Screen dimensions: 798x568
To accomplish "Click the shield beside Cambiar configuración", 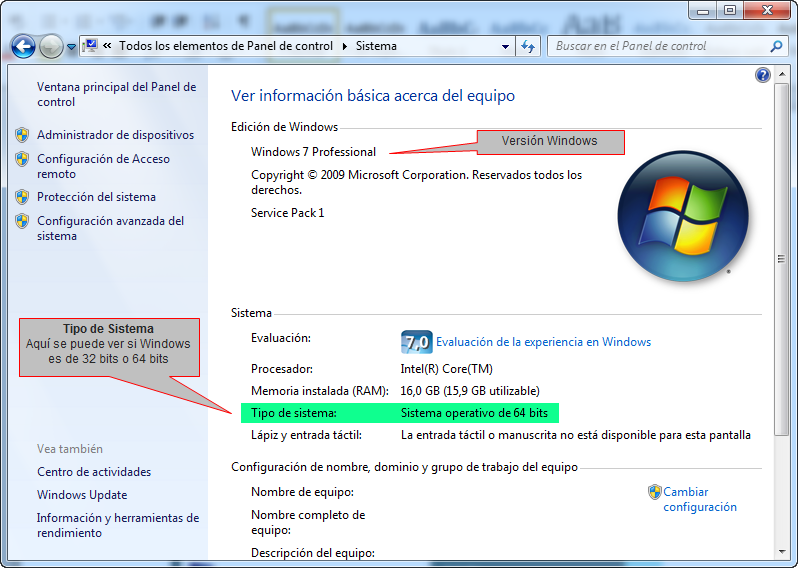I will (654, 492).
